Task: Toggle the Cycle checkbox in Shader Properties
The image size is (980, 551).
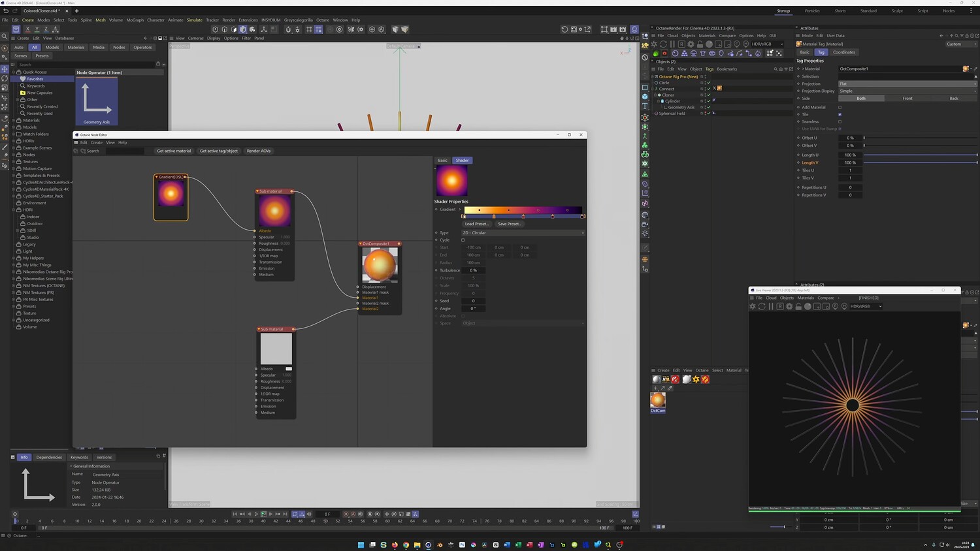Action: click(463, 240)
